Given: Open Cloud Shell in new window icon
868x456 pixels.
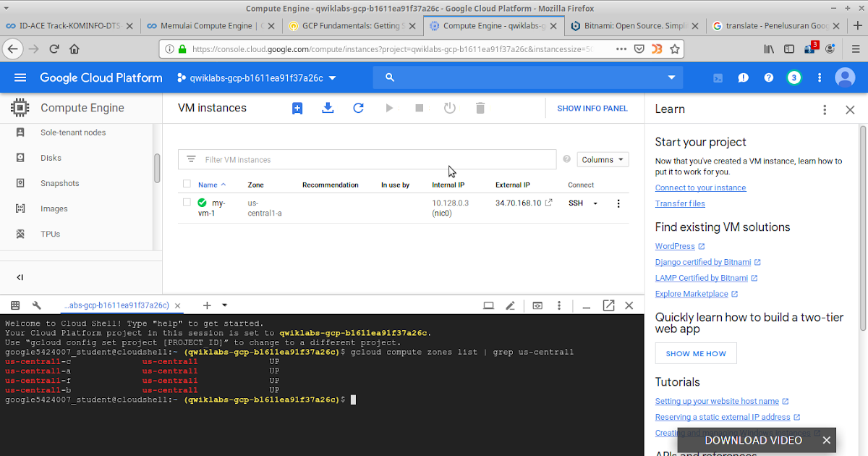Looking at the screenshot, I should click(x=608, y=305).
